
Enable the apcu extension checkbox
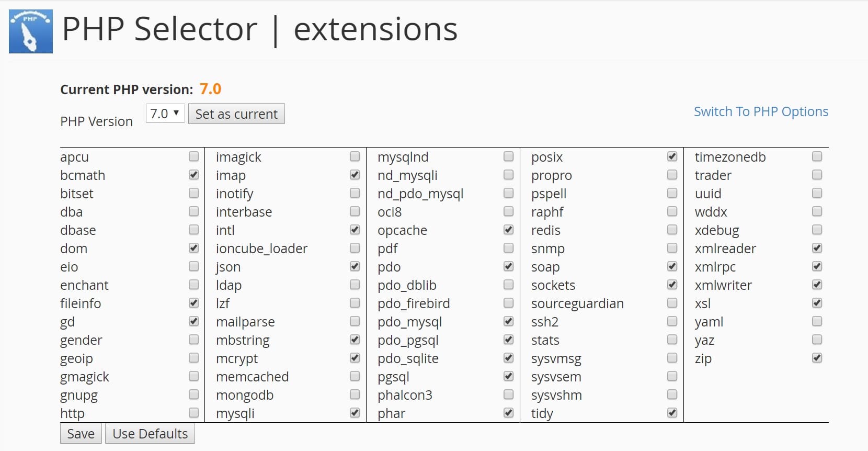tap(193, 156)
